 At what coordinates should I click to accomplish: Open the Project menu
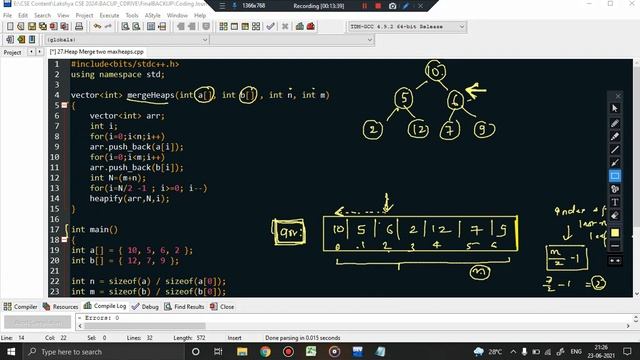(84, 15)
